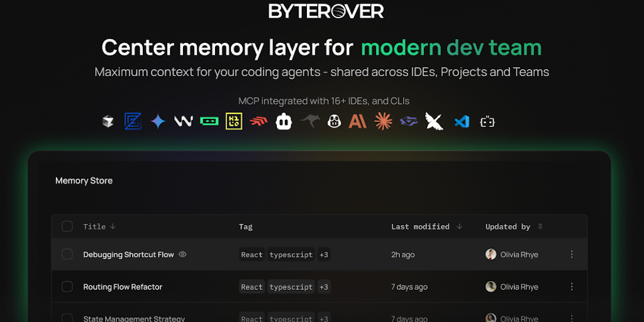Viewport: 644px width, 322px height.
Task: Click the gray Roo kangaroo icon
Action: (x=309, y=121)
